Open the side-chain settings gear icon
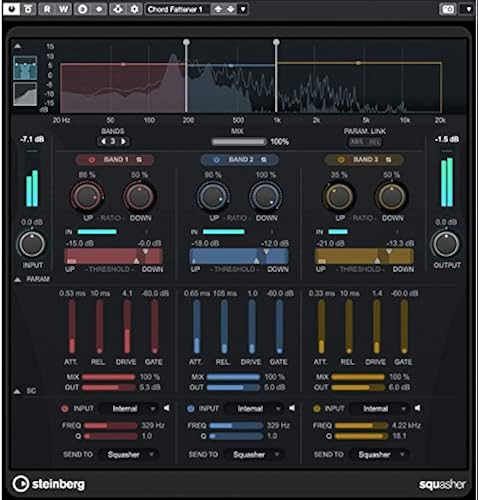 (134, 9)
